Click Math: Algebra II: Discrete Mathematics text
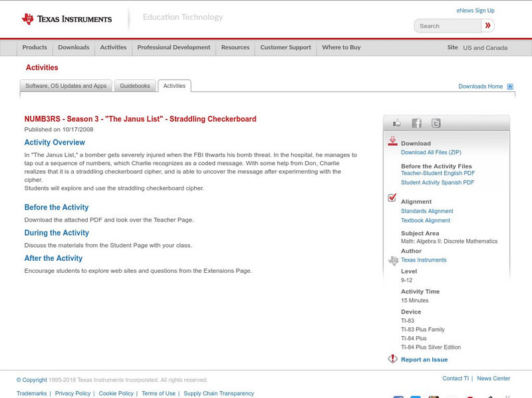 pos(450,242)
